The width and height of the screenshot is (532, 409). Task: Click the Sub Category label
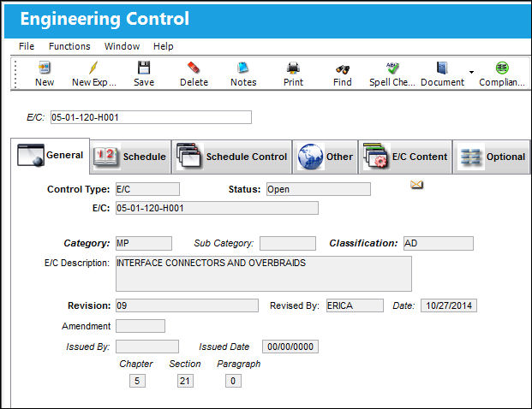[224, 243]
